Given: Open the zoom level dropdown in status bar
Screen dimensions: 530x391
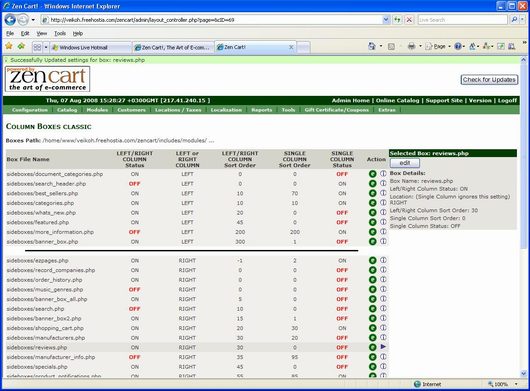Looking at the screenshot, I should [x=516, y=384].
